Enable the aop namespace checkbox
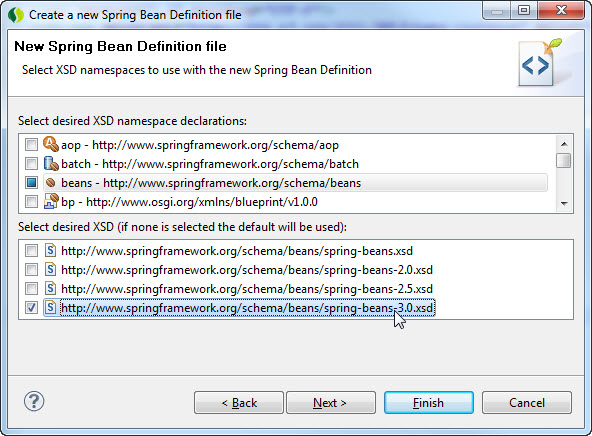592x436 pixels. click(31, 145)
